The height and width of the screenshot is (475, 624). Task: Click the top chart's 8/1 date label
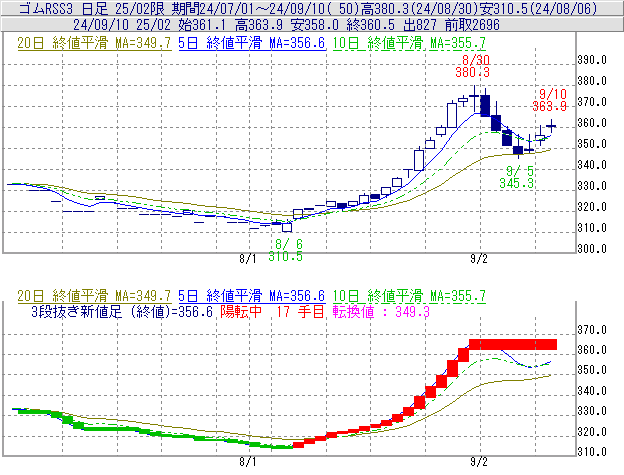click(x=248, y=259)
